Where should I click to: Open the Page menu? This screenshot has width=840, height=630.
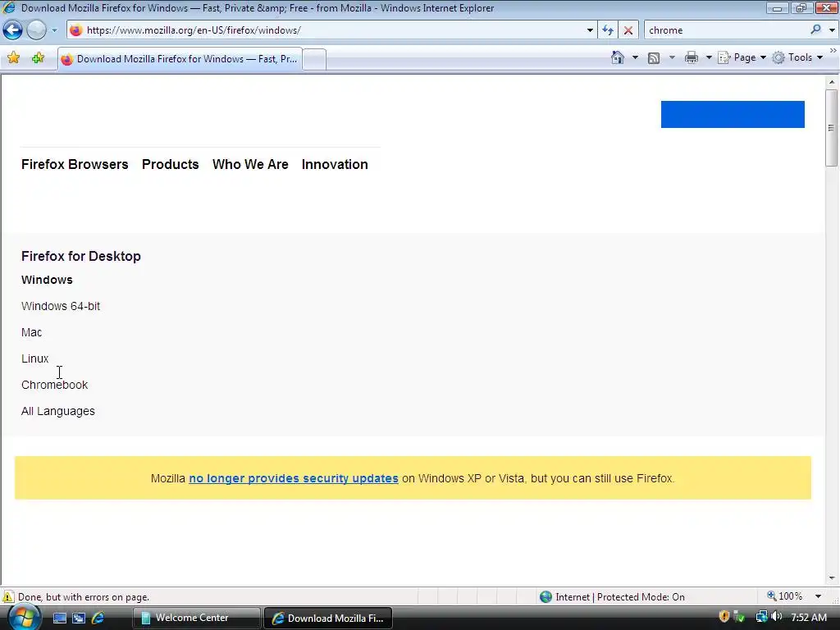pyautogui.click(x=742, y=57)
